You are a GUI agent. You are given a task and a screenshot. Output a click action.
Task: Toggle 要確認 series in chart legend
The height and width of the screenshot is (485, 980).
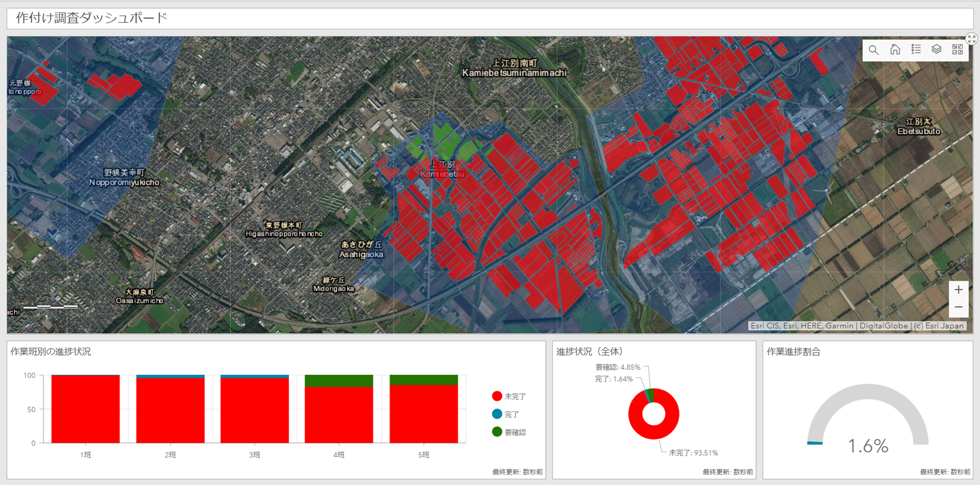tap(509, 432)
